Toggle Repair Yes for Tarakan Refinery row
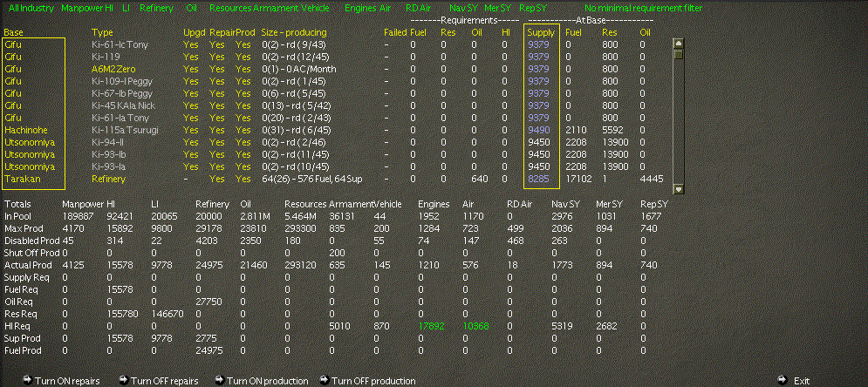 [217, 180]
